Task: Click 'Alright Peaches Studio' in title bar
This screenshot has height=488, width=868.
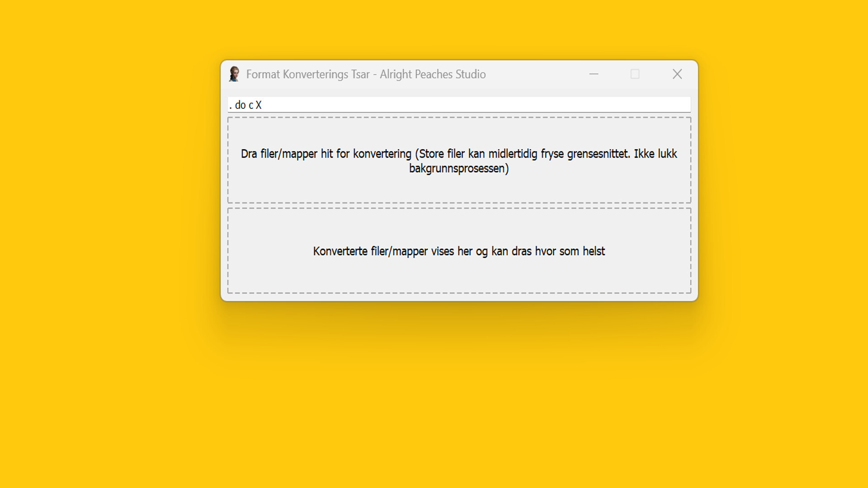Action: pos(433,74)
